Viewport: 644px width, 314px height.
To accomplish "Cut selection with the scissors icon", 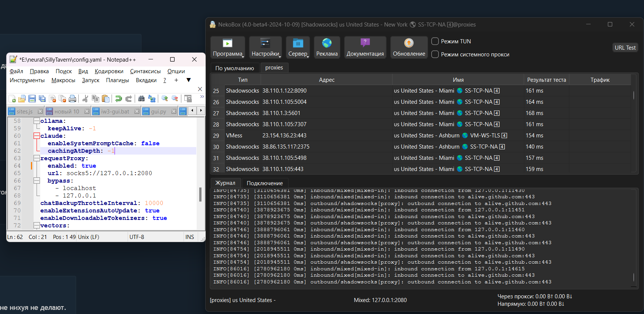I will [x=85, y=99].
